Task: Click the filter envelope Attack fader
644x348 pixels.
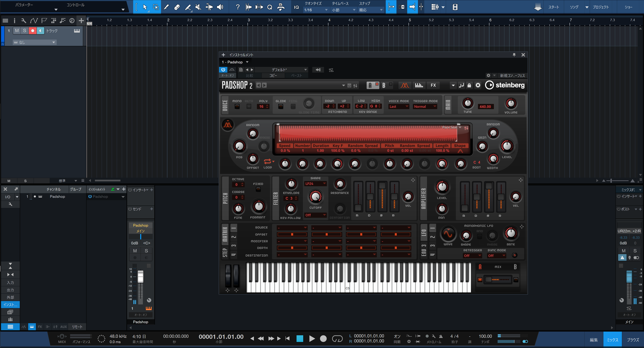Action: pyautogui.click(x=358, y=207)
